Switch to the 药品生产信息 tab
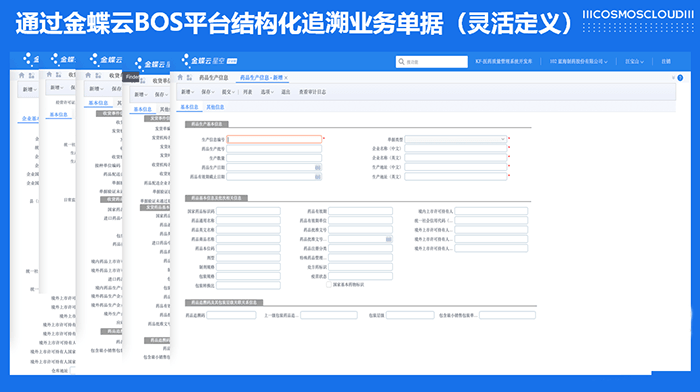This screenshot has height=392, width=700. tap(213, 78)
